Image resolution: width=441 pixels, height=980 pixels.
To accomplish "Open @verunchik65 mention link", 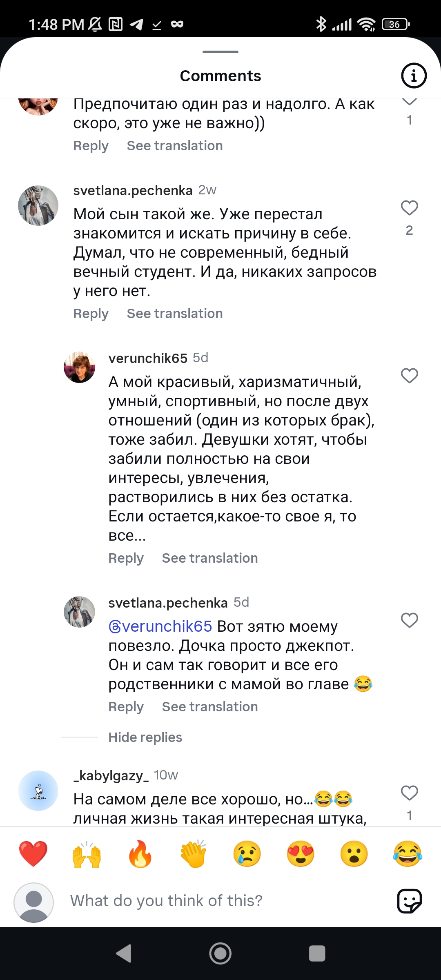I will click(160, 626).
